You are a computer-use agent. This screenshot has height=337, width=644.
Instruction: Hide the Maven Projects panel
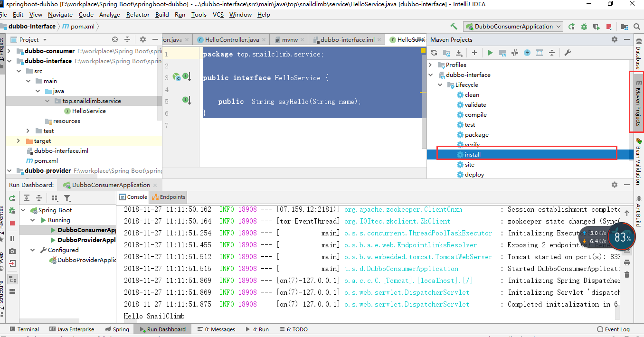pos(627,40)
